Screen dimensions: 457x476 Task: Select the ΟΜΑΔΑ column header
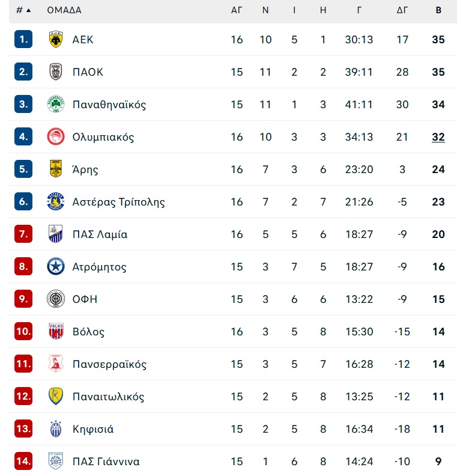point(64,10)
